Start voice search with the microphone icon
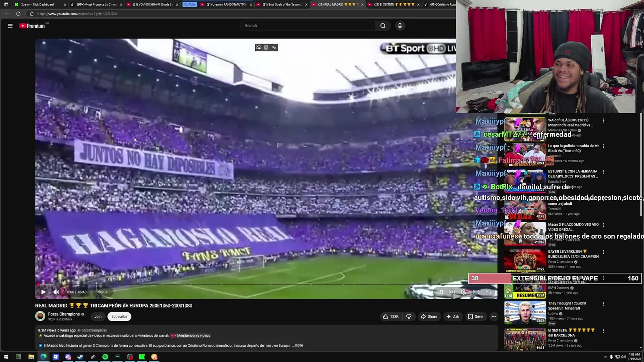 pos(400,26)
